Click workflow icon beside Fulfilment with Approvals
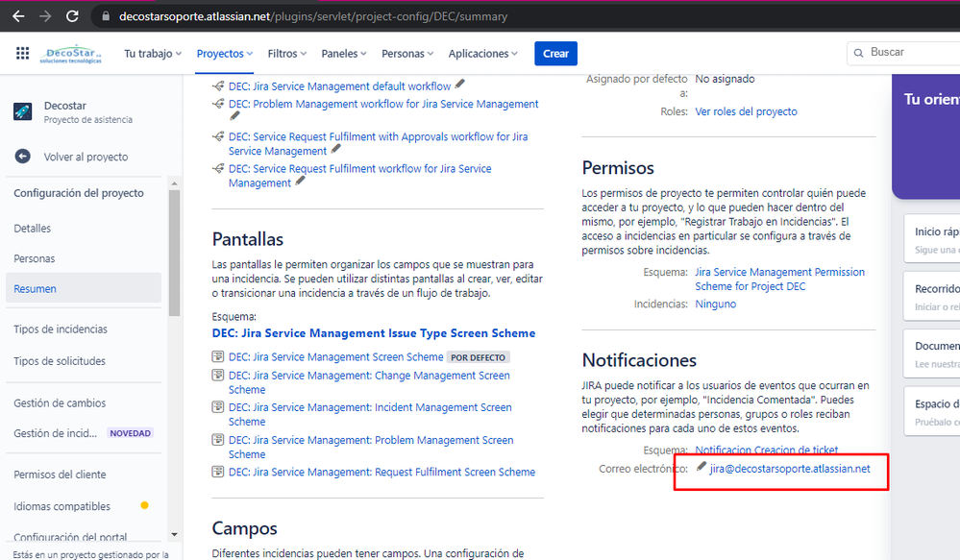The image size is (960, 560). click(x=218, y=136)
